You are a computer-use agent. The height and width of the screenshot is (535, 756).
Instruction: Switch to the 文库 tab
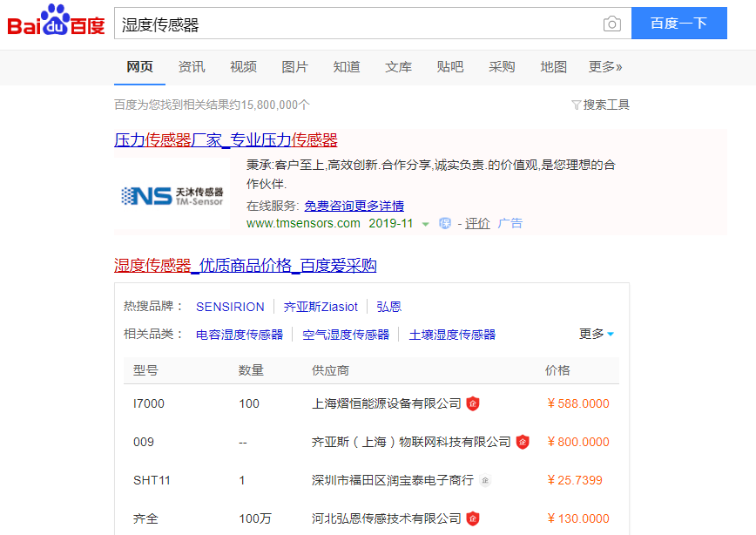[398, 66]
